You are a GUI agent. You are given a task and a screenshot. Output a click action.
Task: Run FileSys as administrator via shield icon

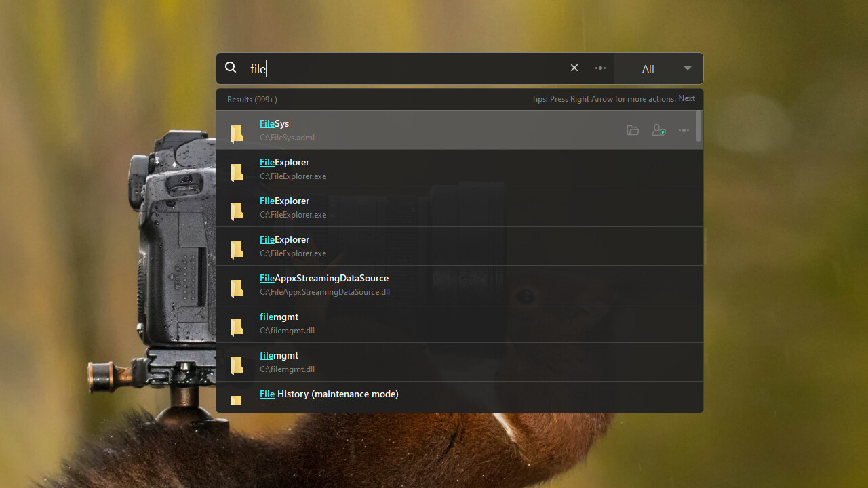(658, 130)
